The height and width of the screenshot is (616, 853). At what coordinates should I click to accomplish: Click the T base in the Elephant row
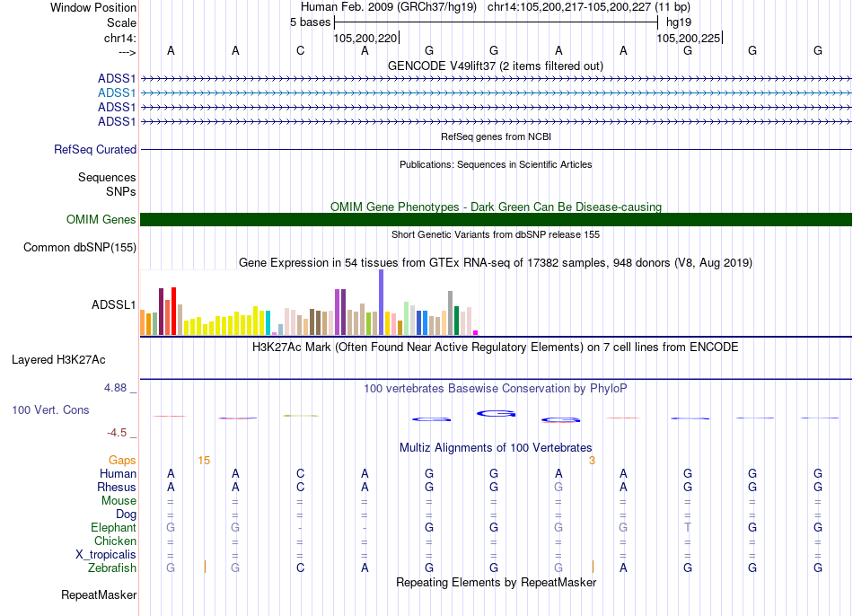pos(688,527)
